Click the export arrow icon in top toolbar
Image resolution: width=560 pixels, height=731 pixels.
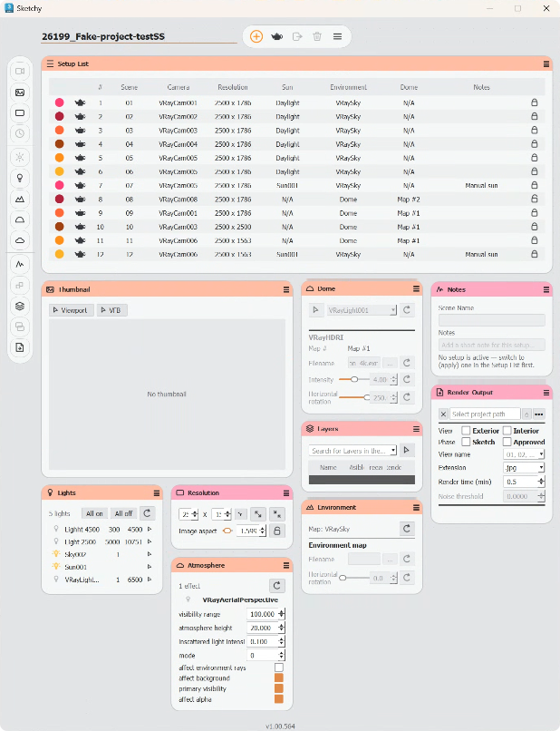click(297, 36)
